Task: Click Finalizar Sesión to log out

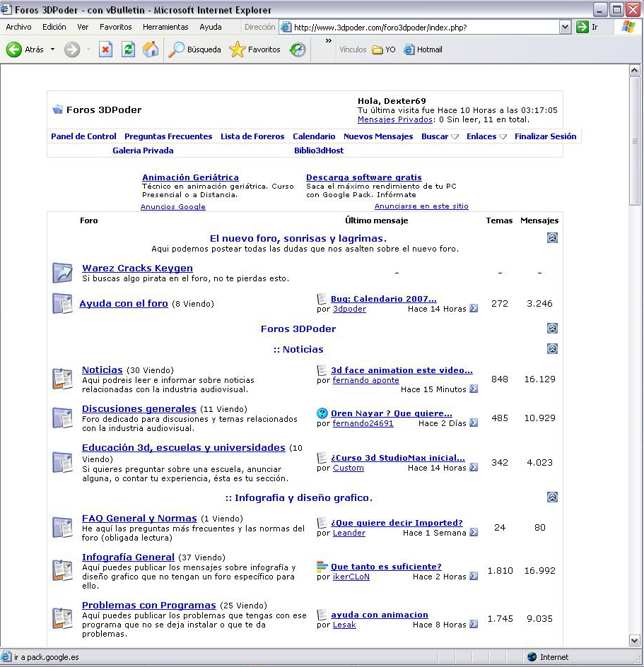Action: click(545, 136)
